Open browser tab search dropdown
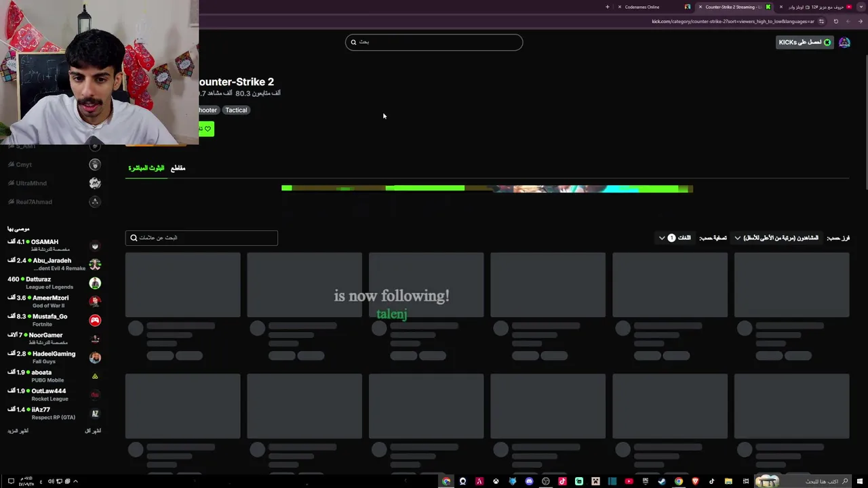Screen dimensions: 868x488 coord(861,7)
